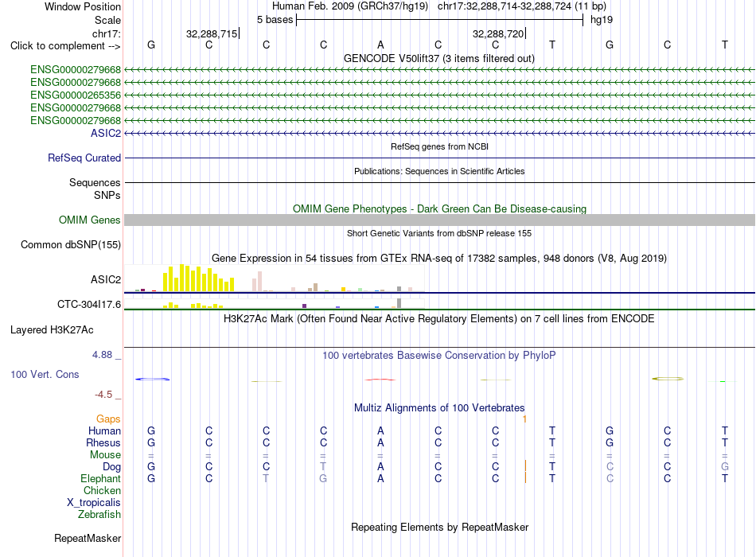Screen dimensions: 756x557
Task: Open GENCODE V50lift37 track title
Action: [438, 59]
